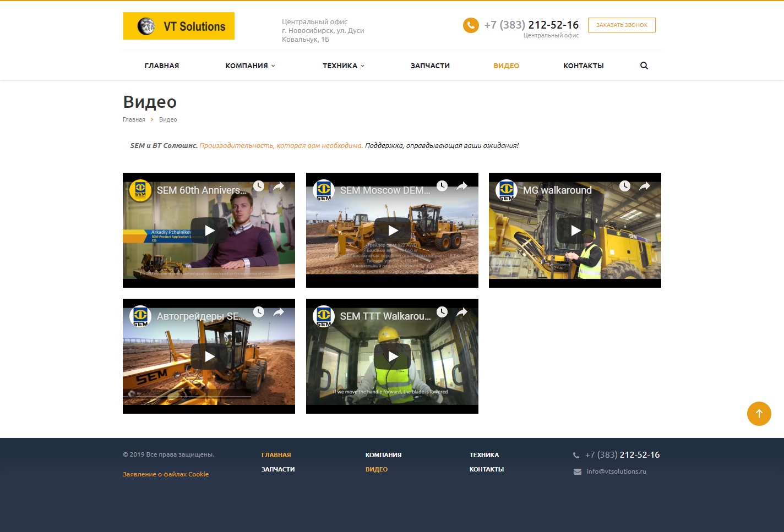Open ГЛАВНАЯ in the top navigation
Image resolution: width=784 pixels, height=532 pixels.
[x=162, y=65]
